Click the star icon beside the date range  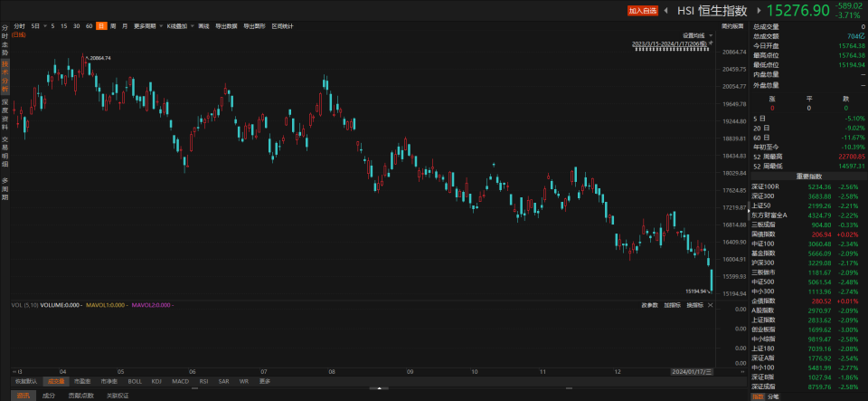tap(711, 43)
